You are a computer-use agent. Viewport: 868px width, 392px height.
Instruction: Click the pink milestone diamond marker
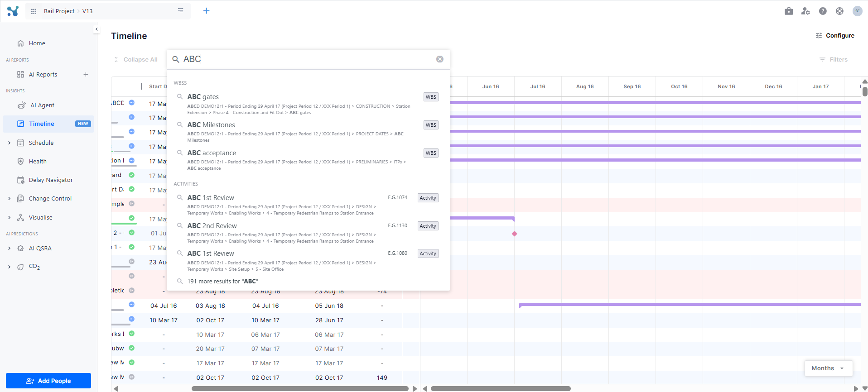[514, 234]
